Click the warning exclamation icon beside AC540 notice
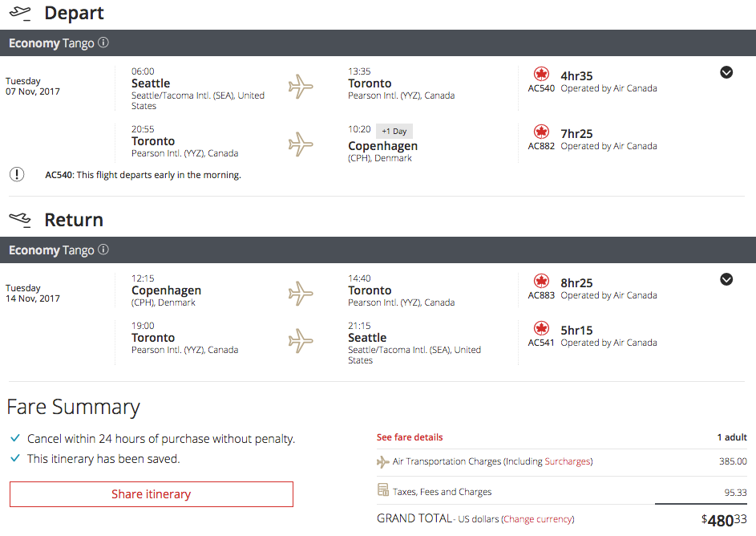 (16, 174)
